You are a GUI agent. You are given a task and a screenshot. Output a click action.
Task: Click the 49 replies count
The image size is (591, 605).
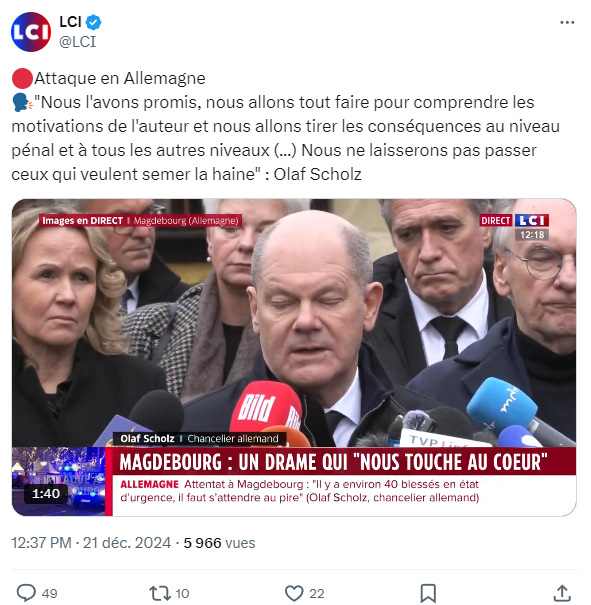[x=49, y=593]
